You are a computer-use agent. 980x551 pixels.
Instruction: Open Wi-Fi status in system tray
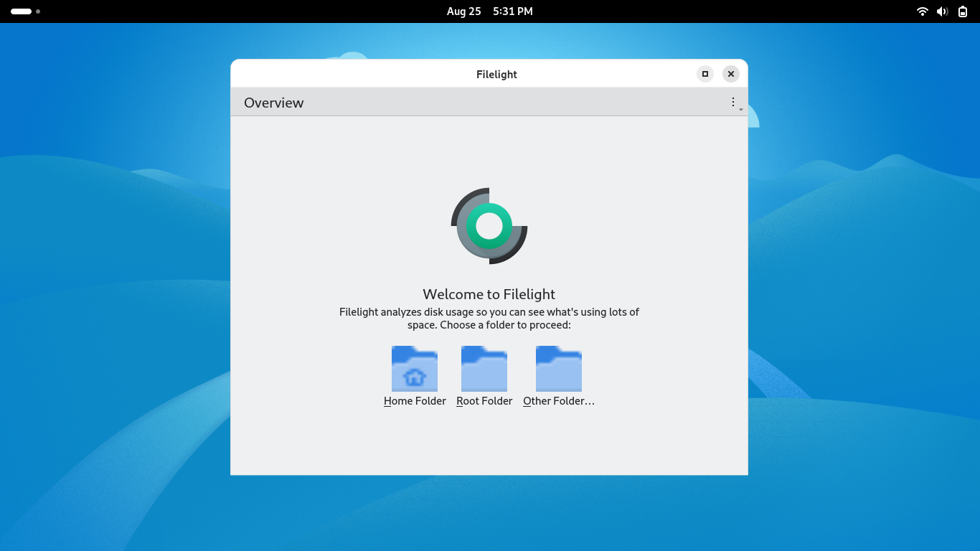(x=923, y=11)
